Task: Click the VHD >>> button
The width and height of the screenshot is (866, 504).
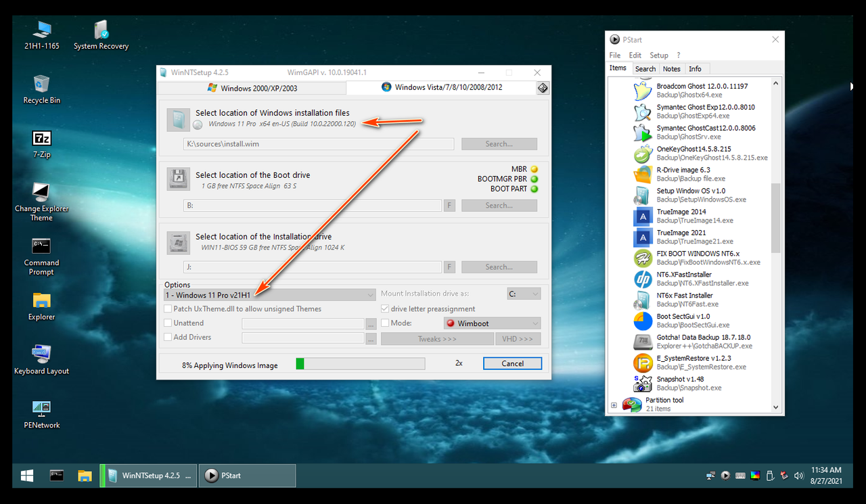Action: pos(518,339)
